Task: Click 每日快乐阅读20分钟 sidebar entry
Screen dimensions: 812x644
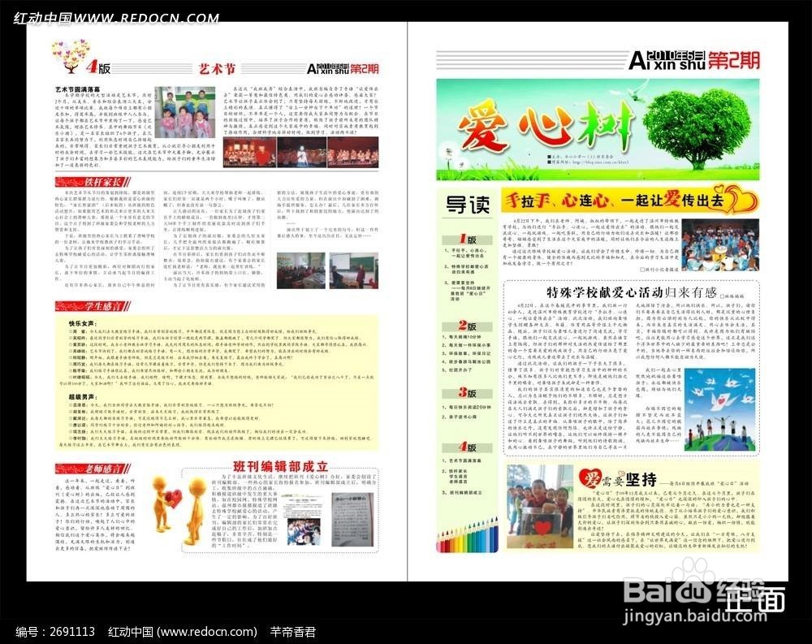Action: coord(467,407)
